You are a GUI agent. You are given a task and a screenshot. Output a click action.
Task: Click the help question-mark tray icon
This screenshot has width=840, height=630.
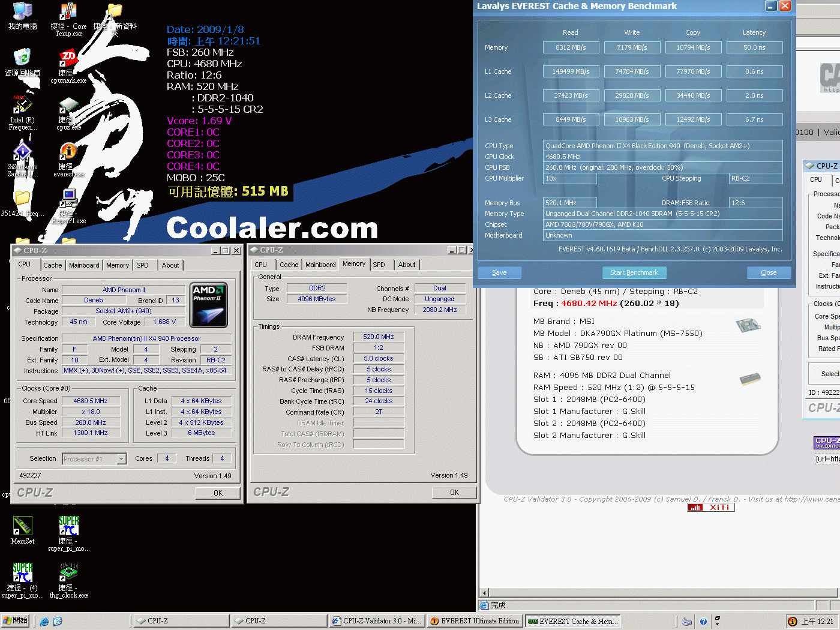(x=703, y=622)
